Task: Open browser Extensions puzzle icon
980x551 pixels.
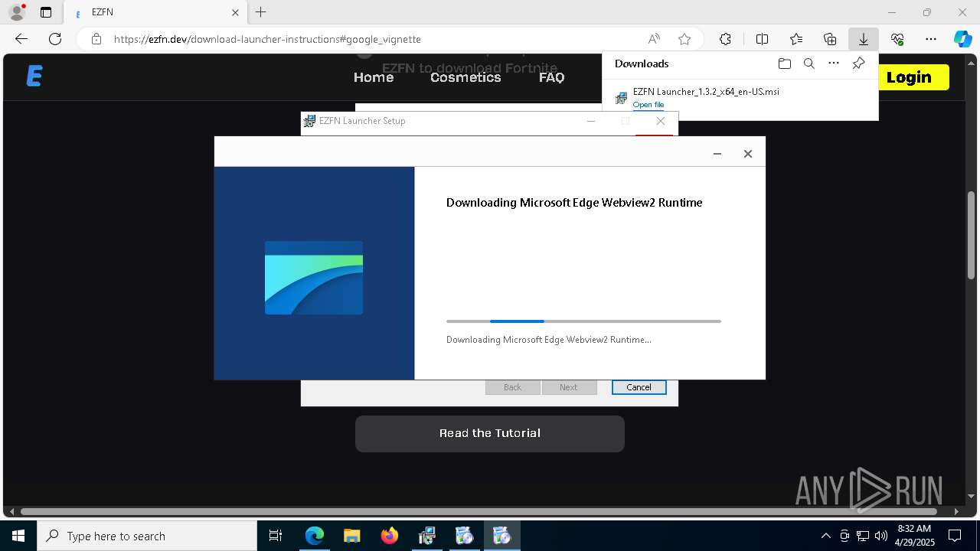Action: (x=725, y=39)
